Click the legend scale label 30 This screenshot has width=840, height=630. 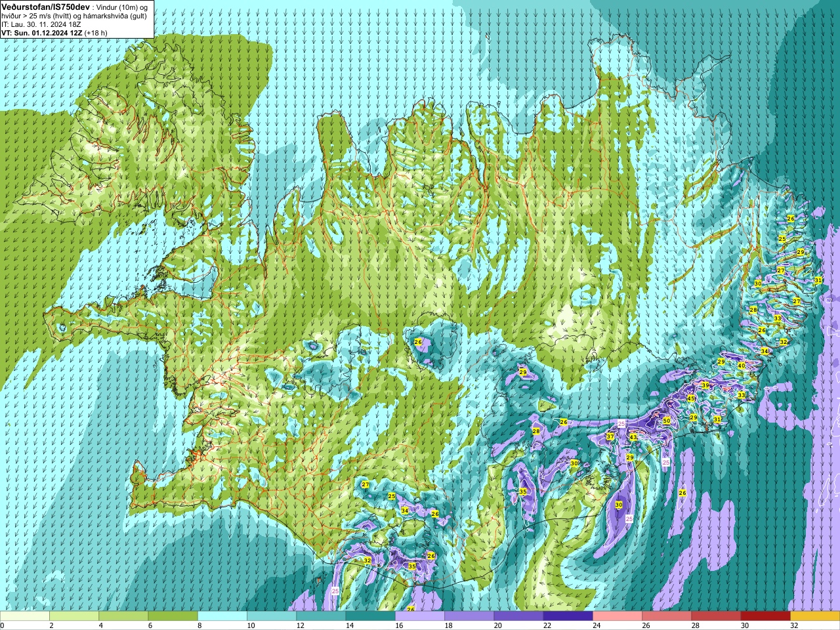(745, 625)
